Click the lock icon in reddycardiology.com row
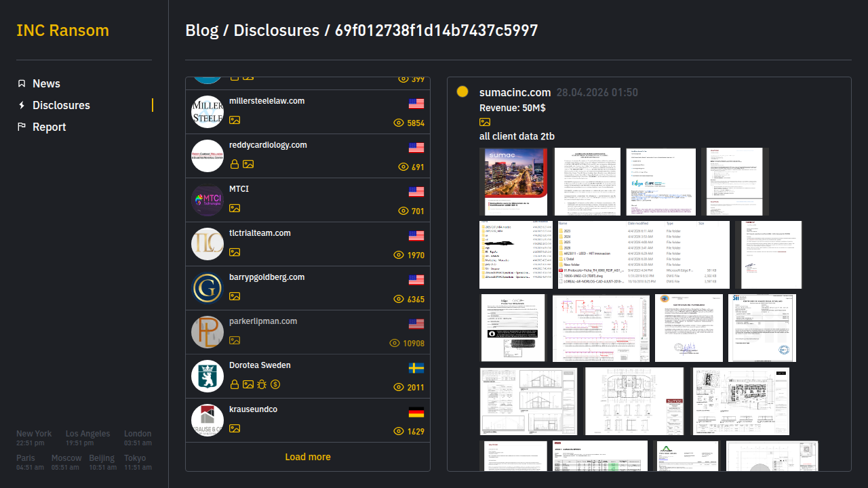This screenshot has height=488, width=868. pyautogui.click(x=235, y=164)
